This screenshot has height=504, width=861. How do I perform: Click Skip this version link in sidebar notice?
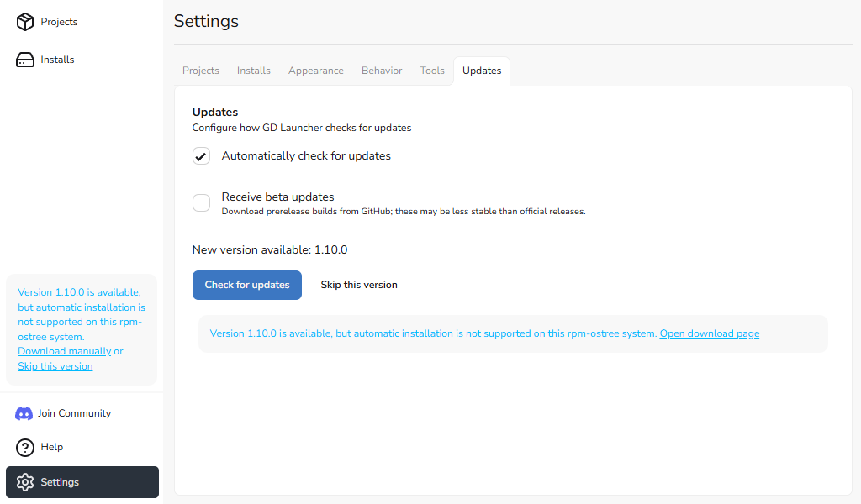55,366
